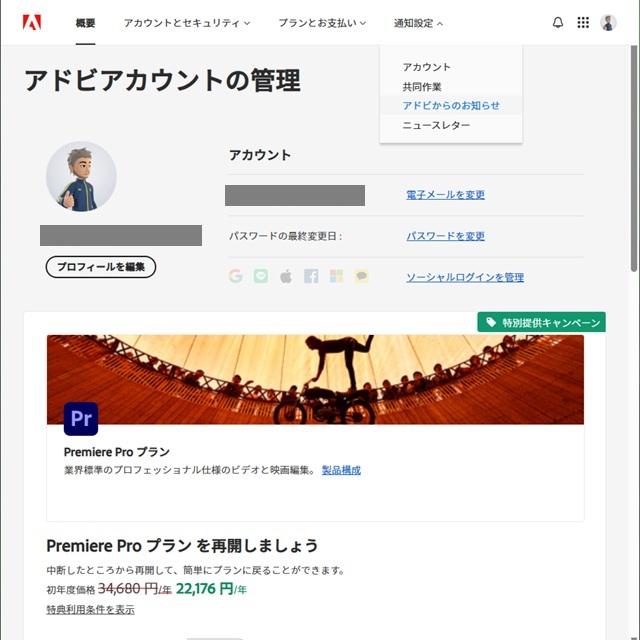
Task: Click パスワードを変更 link
Action: 445,236
